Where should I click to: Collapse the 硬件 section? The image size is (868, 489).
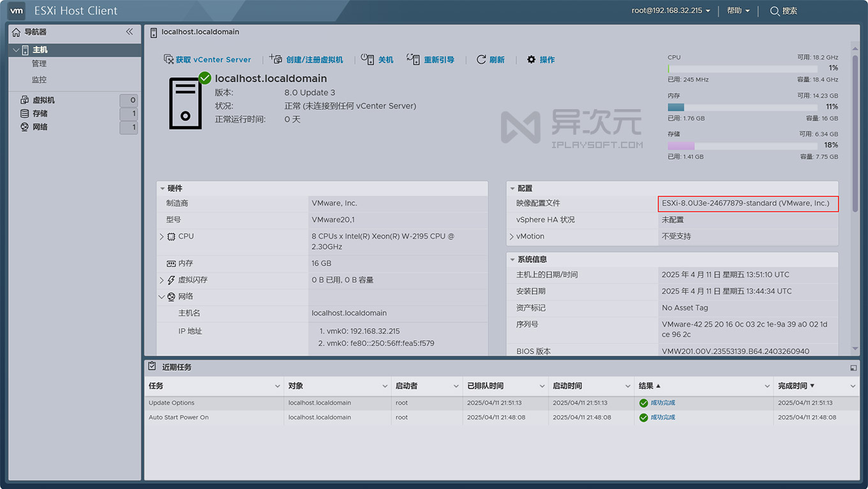point(161,188)
